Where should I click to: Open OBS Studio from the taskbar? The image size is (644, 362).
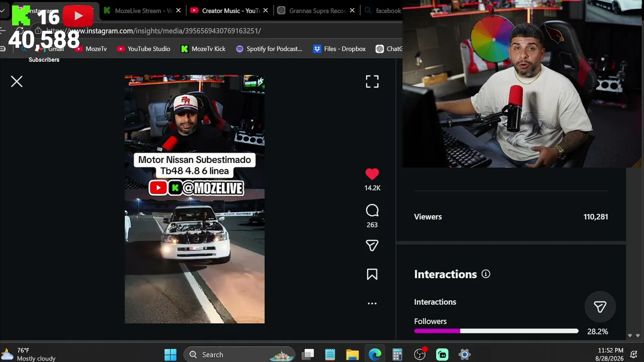420,354
